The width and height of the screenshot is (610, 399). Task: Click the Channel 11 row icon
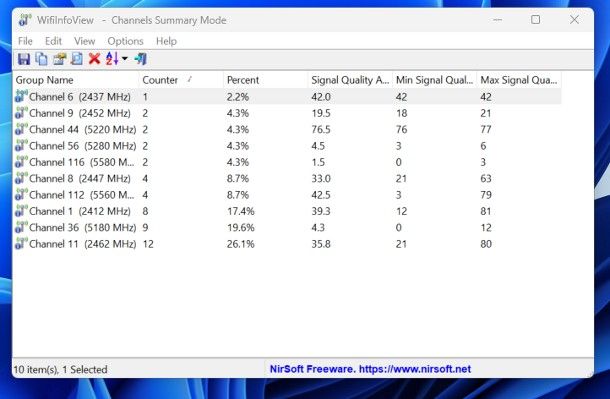[21, 243]
